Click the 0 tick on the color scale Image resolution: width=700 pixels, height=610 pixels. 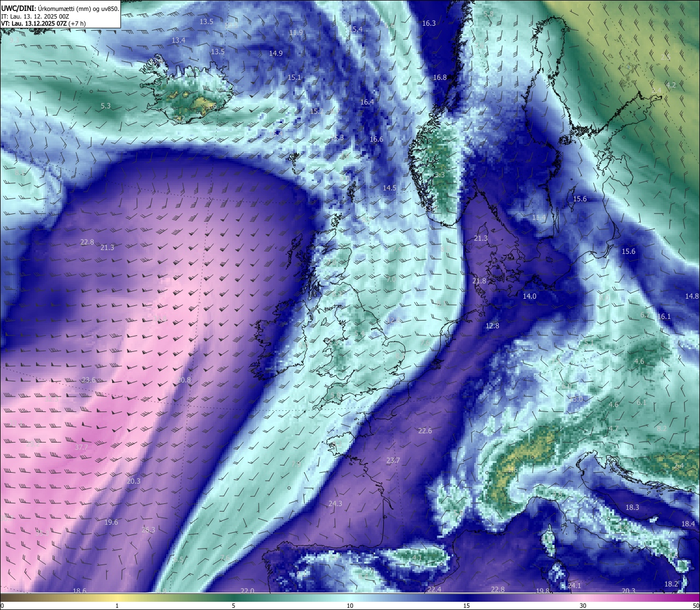[x=2, y=606]
